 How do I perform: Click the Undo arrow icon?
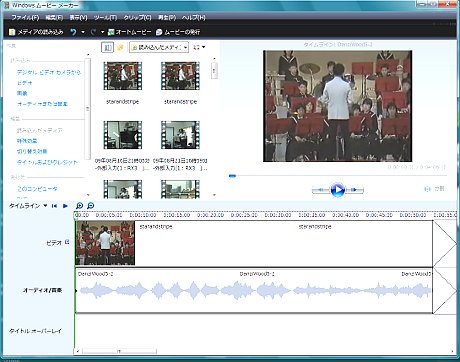[73, 32]
